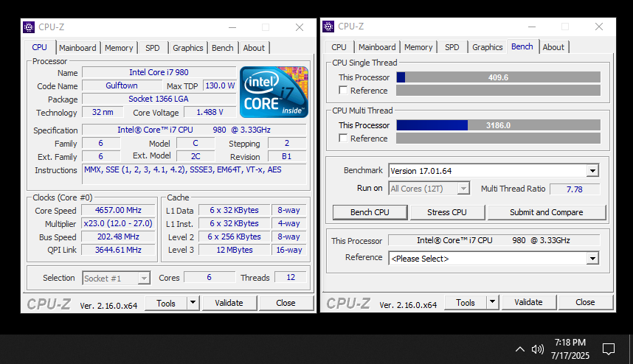This screenshot has height=364, width=633.
Task: Minimize the right CPU-Z window
Action: pyautogui.click(x=532, y=27)
